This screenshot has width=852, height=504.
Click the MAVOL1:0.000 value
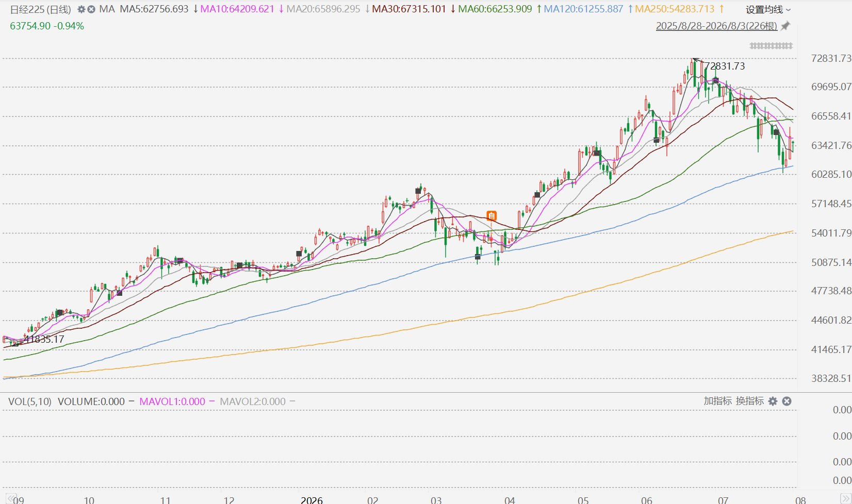tap(172, 401)
